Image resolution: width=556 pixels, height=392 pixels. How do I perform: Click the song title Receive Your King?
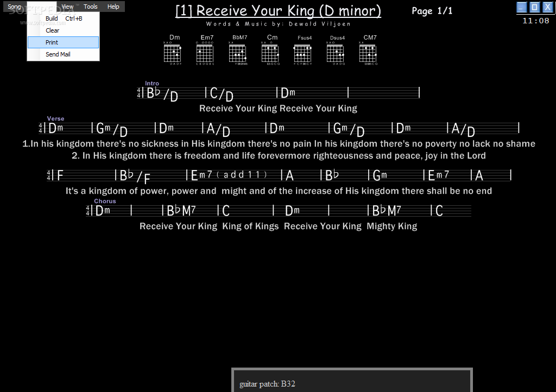click(278, 11)
